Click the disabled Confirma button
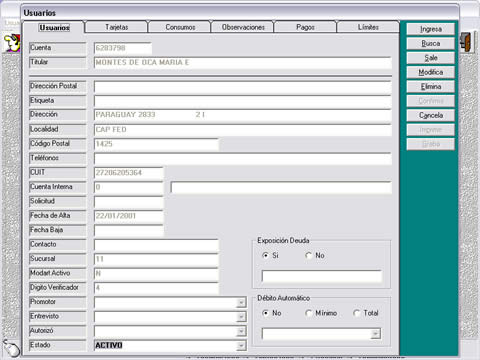The width and height of the screenshot is (480, 360). click(431, 101)
